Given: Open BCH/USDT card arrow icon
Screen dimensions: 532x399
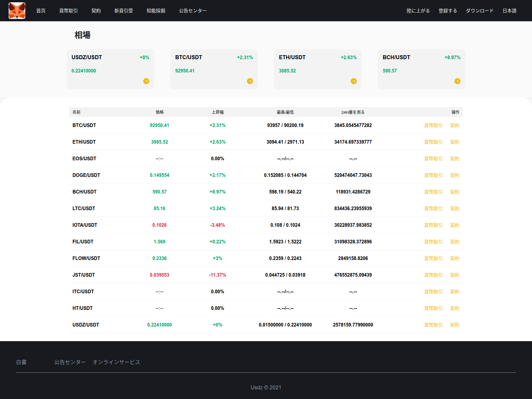Looking at the screenshot, I should 458,81.
